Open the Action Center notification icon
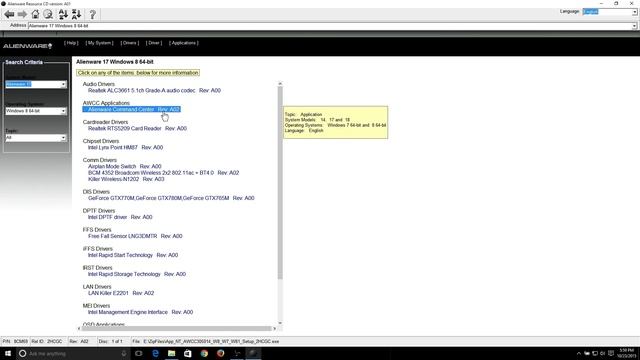Viewport: 640px width, 360px height. 611,353
